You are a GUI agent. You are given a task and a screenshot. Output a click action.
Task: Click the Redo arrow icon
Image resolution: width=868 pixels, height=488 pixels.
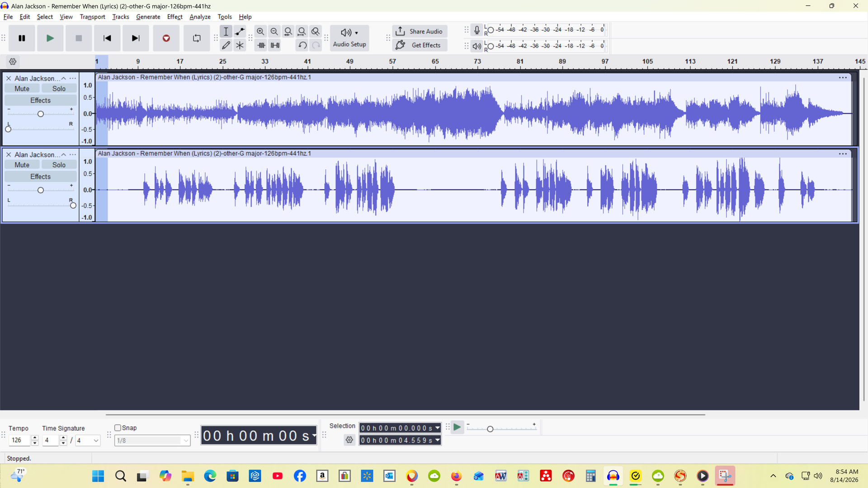[316, 45]
